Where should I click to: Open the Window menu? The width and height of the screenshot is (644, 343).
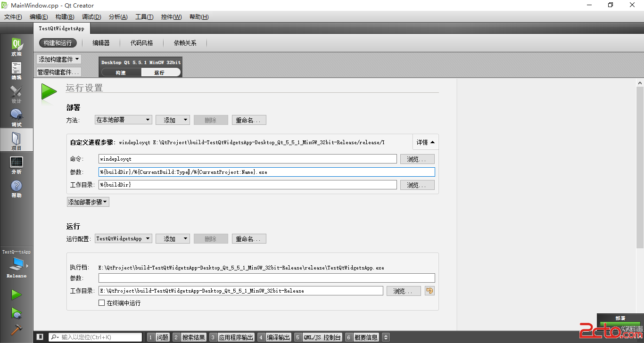pos(171,17)
